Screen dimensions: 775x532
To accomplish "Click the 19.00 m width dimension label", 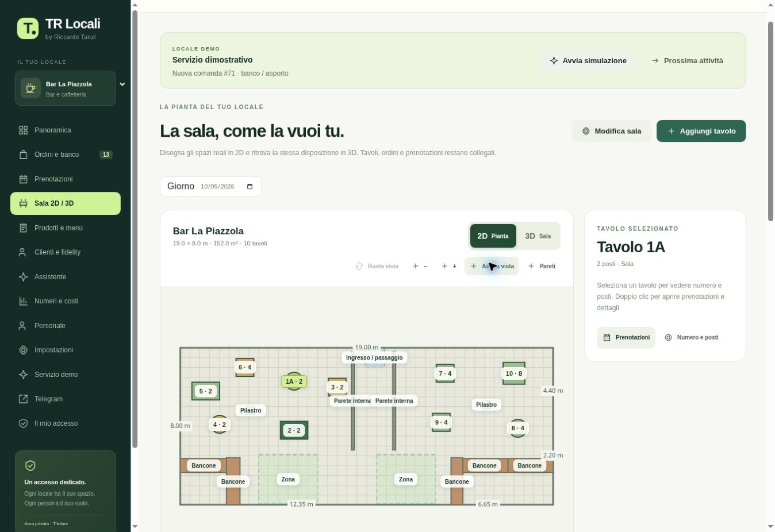I will coord(367,348).
